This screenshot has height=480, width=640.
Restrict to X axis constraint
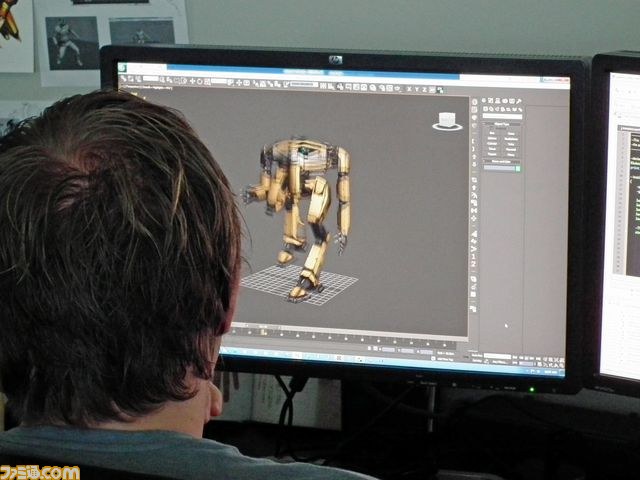[409, 89]
